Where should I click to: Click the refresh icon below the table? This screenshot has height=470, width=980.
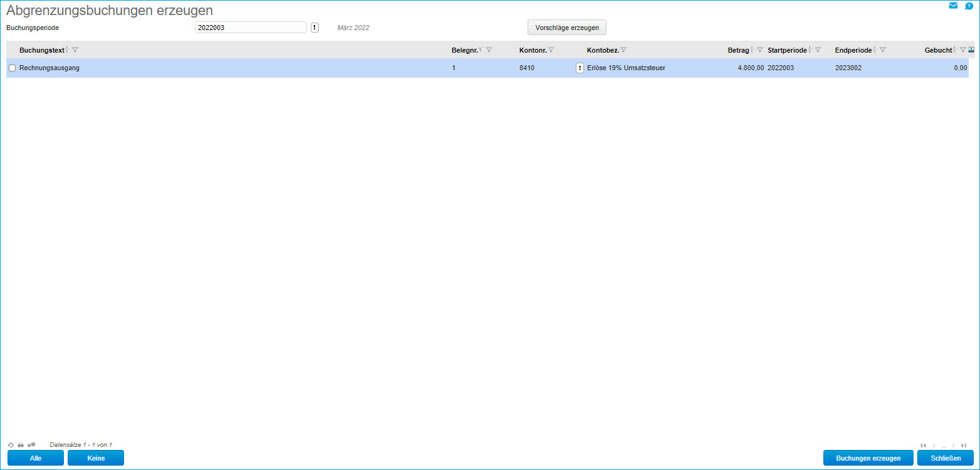tap(11, 445)
